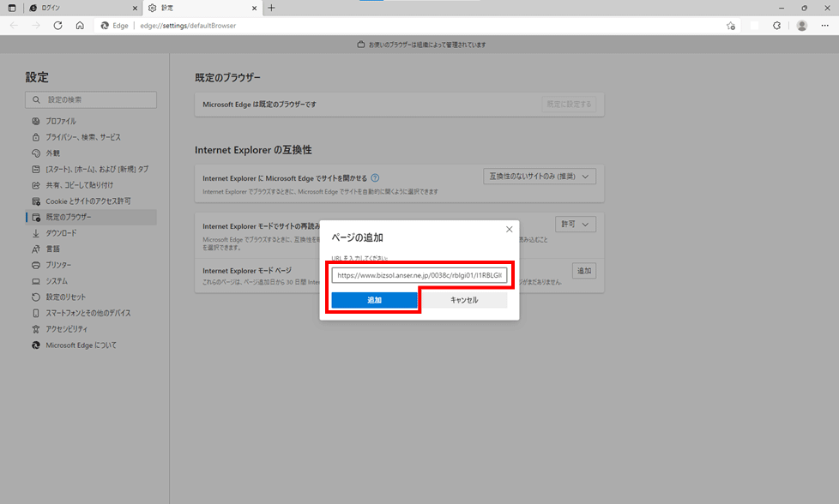
Task: Cancel the ページの追加 dialog with キャンセル
Action: coord(464,300)
